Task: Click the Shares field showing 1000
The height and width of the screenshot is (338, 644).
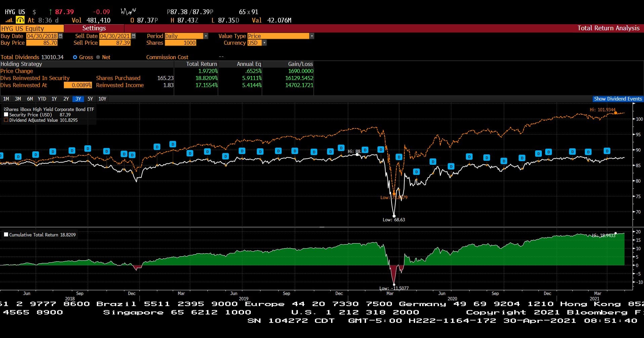Action: point(180,43)
